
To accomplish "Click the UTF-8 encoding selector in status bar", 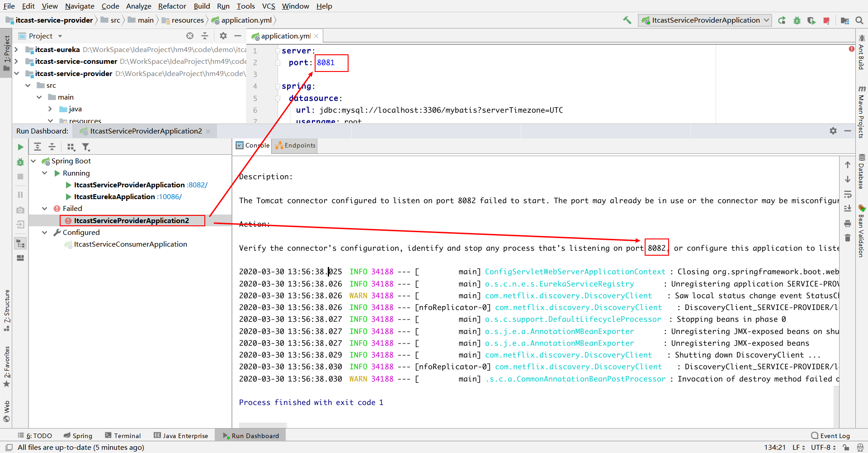I will pos(823,447).
